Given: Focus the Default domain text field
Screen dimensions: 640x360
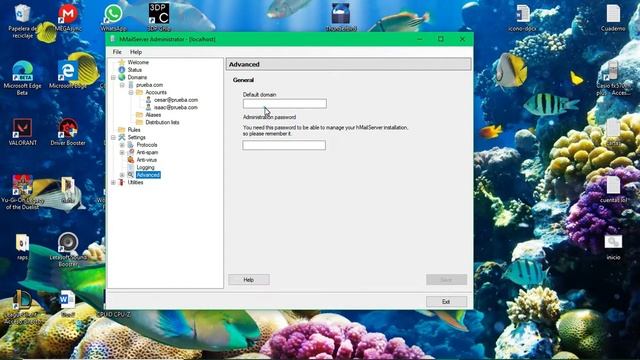Looking at the screenshot, I should tap(284, 104).
